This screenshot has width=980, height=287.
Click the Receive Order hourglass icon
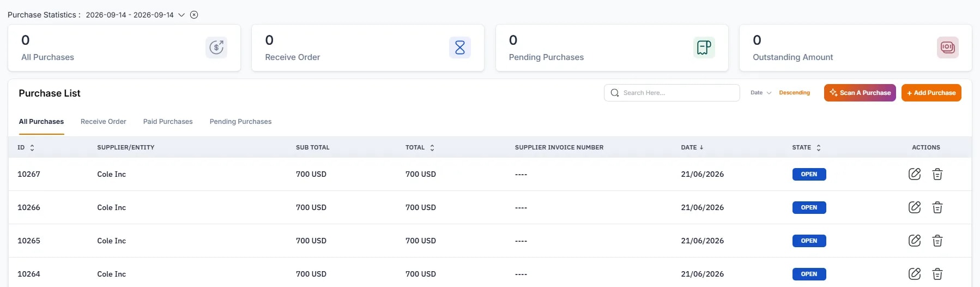coord(460,47)
